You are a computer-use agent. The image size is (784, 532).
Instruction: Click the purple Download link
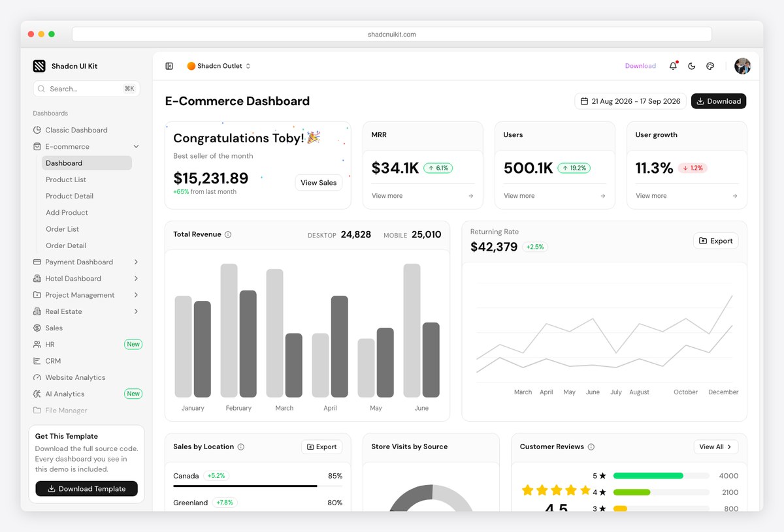640,66
